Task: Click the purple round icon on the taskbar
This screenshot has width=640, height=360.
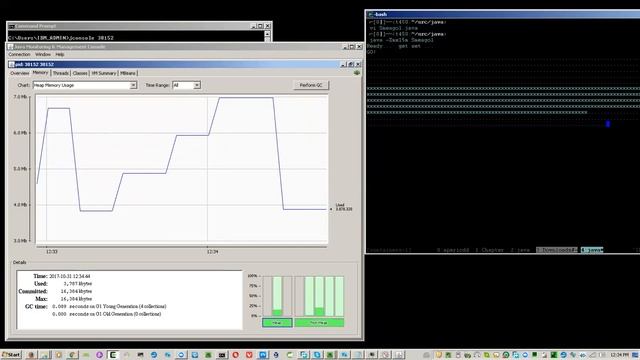Action: click(99, 355)
